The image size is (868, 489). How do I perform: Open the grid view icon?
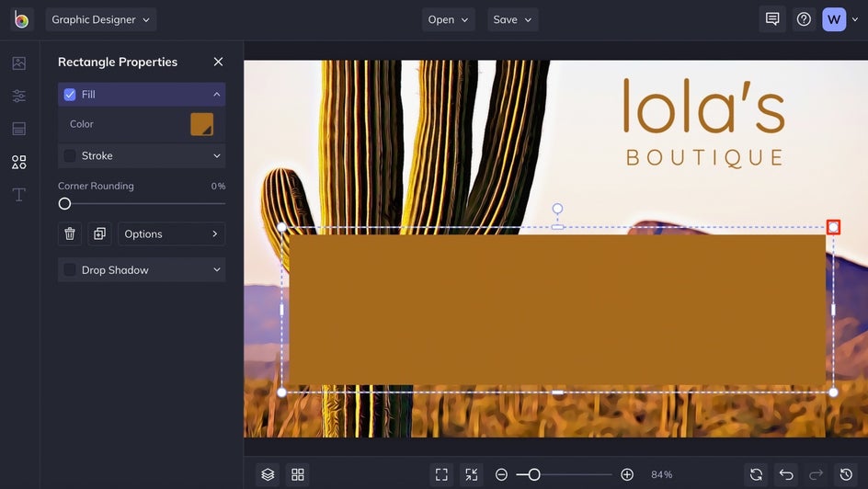pos(298,474)
